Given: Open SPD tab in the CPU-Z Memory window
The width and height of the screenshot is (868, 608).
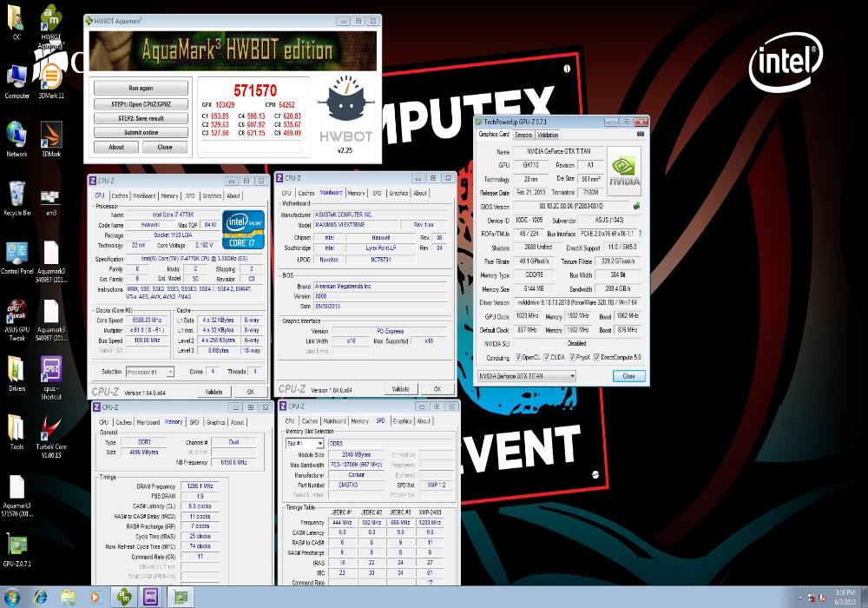Looking at the screenshot, I should (x=194, y=422).
